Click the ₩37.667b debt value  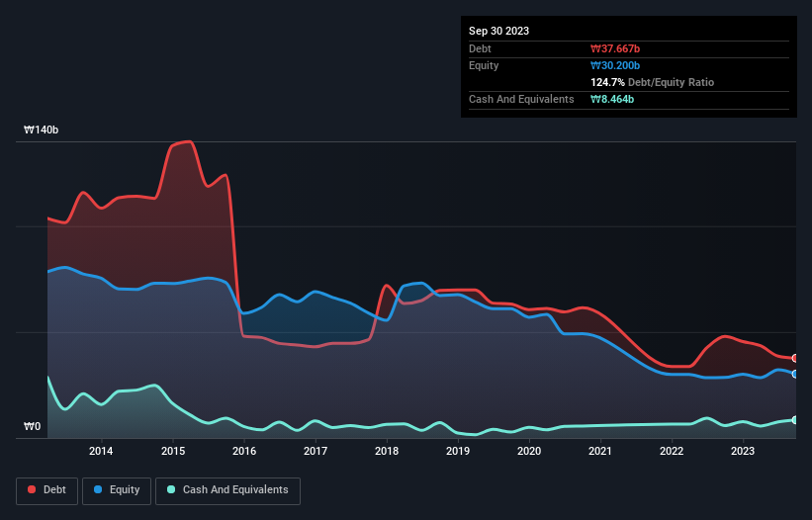[615, 48]
